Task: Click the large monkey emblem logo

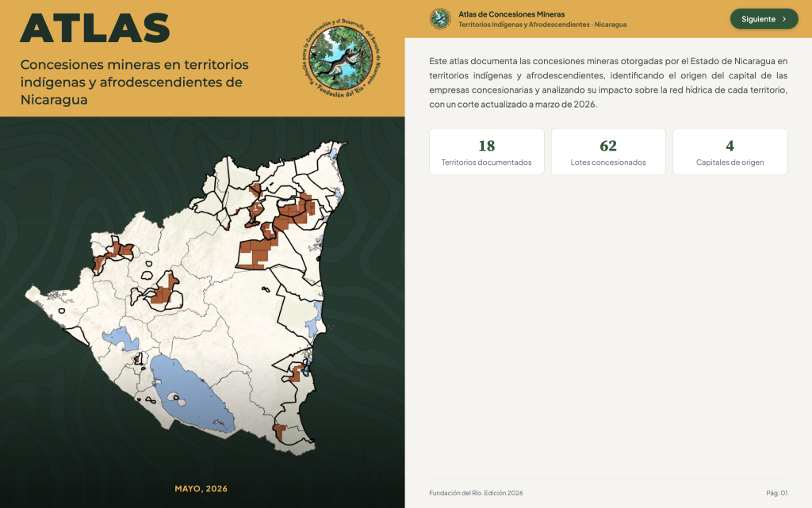Action: pyautogui.click(x=341, y=59)
